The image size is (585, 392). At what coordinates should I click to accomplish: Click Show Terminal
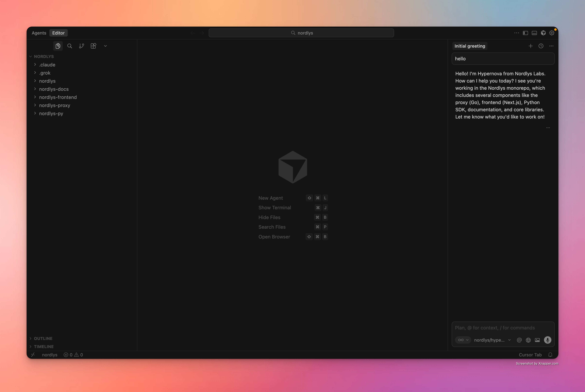pyautogui.click(x=275, y=208)
